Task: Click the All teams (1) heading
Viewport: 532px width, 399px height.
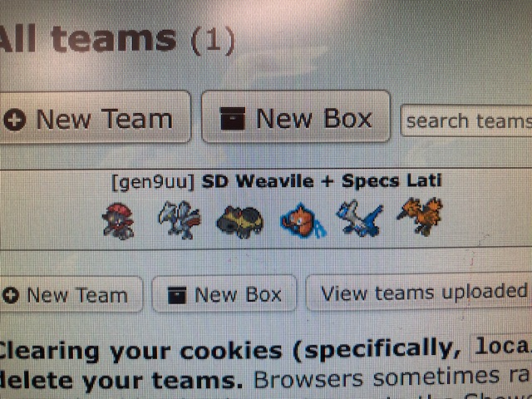Action: click(x=117, y=40)
